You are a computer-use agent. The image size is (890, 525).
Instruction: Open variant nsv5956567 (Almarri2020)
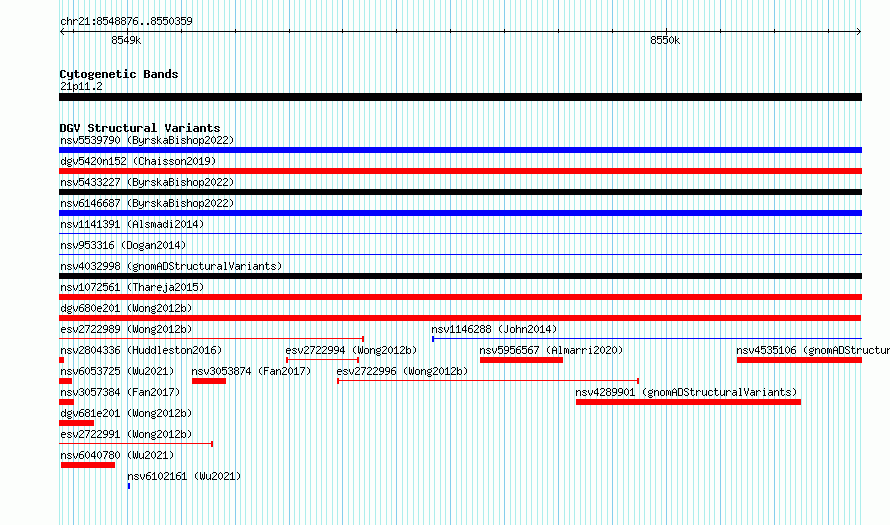pyautogui.click(x=551, y=350)
